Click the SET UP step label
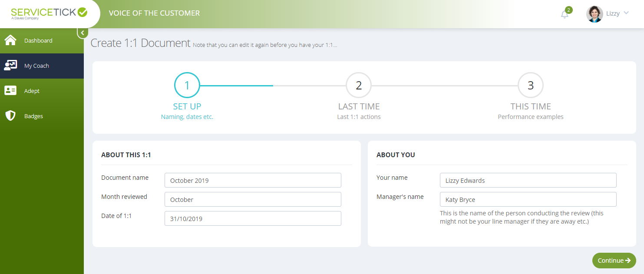The width and height of the screenshot is (644, 274). tap(187, 106)
